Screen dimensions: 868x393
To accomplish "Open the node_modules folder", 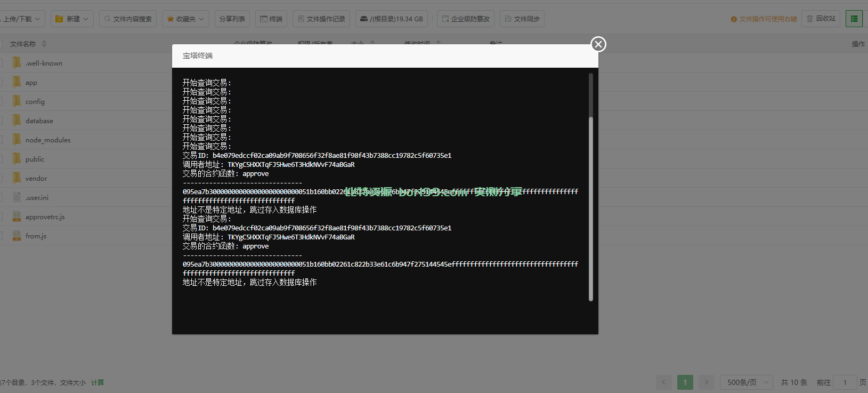I will click(48, 140).
